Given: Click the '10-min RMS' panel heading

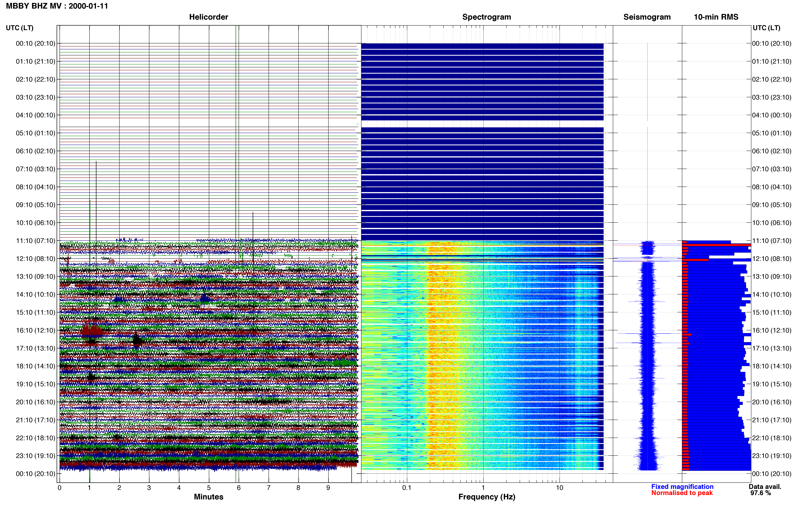Looking at the screenshot, I should tap(716, 17).
